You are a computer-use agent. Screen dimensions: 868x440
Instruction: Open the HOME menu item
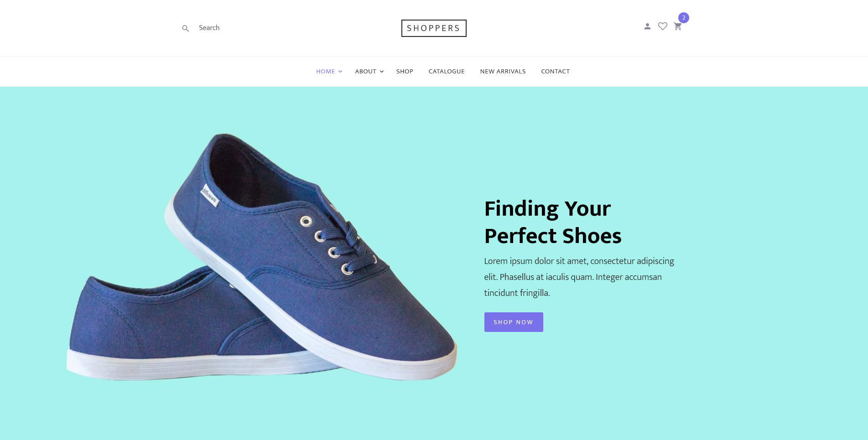[326, 72]
